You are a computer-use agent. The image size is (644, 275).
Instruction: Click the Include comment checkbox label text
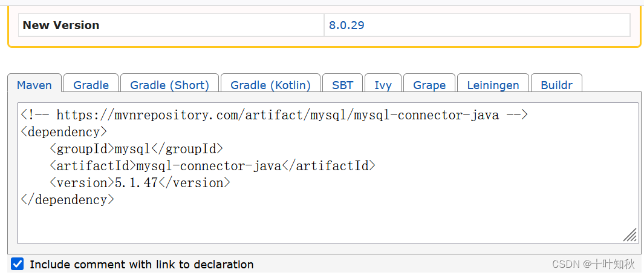(141, 264)
